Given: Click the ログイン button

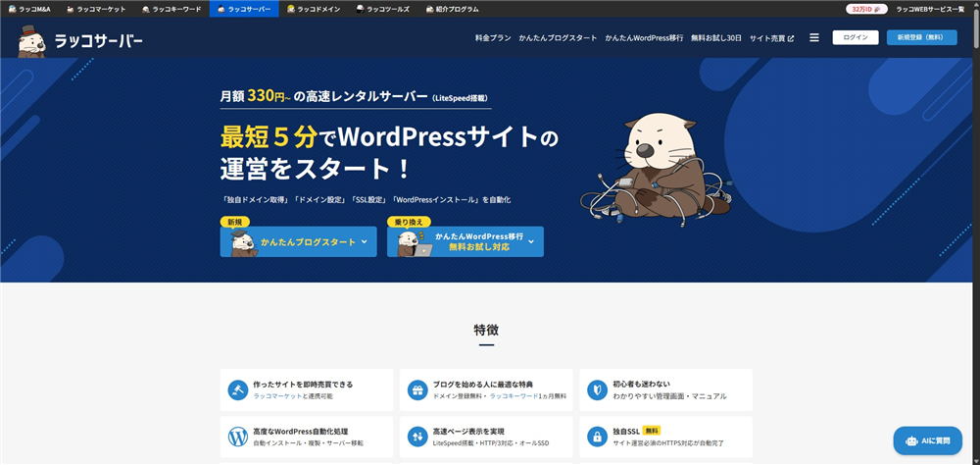Looking at the screenshot, I should click(855, 37).
